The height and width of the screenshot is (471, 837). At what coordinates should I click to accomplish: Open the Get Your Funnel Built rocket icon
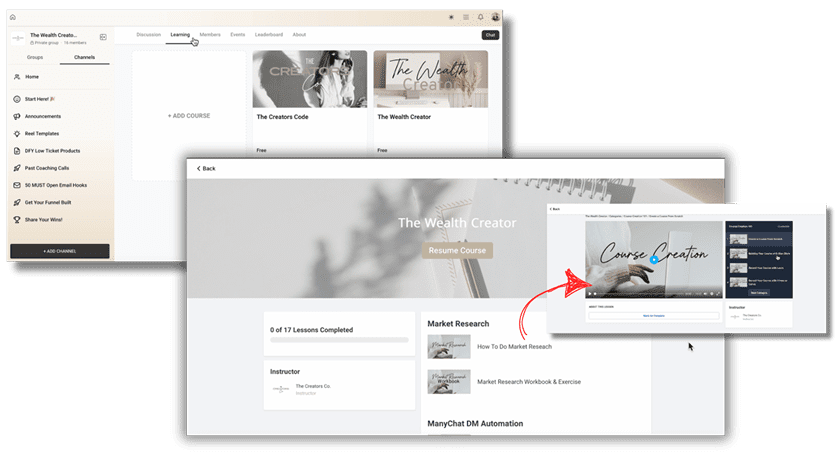click(17, 202)
